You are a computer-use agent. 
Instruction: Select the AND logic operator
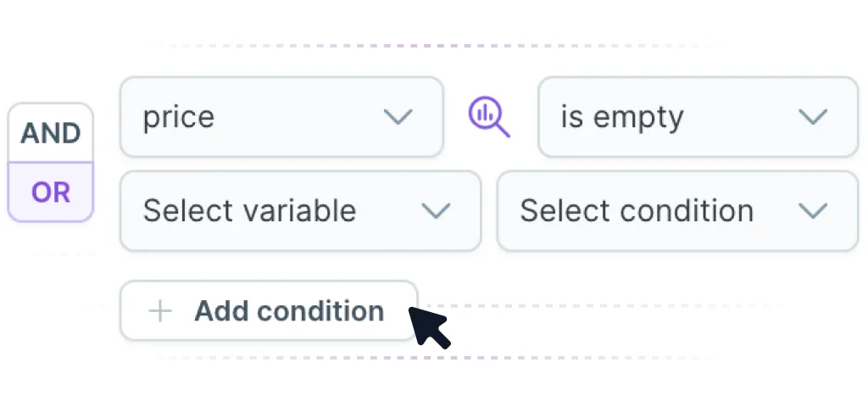(x=50, y=133)
